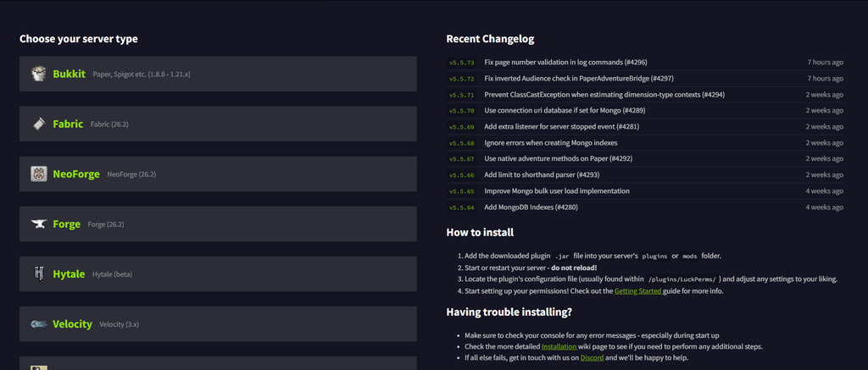868x370 pixels.
Task: Click the Forge anvil icon
Action: tap(39, 224)
